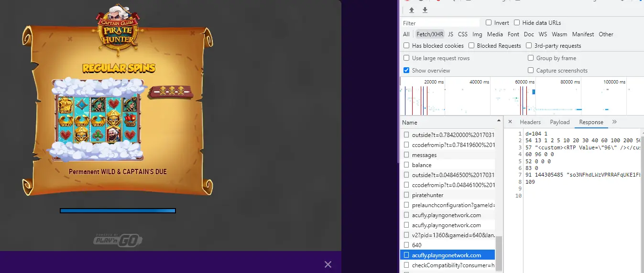Show more detail tabs via double-chevron

614,122
